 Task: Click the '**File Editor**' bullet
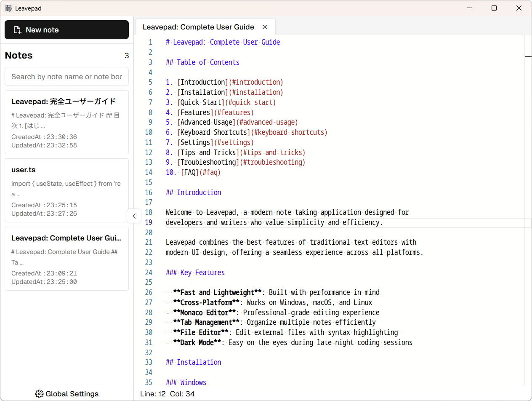pos(282,332)
